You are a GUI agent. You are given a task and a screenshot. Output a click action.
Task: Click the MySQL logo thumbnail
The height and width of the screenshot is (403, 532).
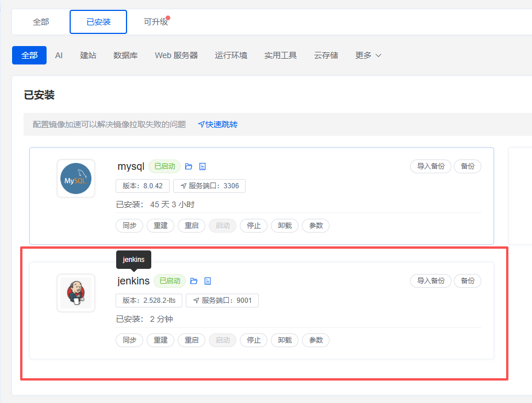[76, 178]
